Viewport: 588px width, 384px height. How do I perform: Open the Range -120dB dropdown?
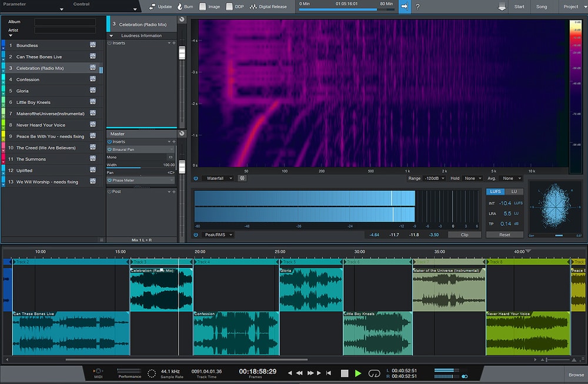pos(435,178)
